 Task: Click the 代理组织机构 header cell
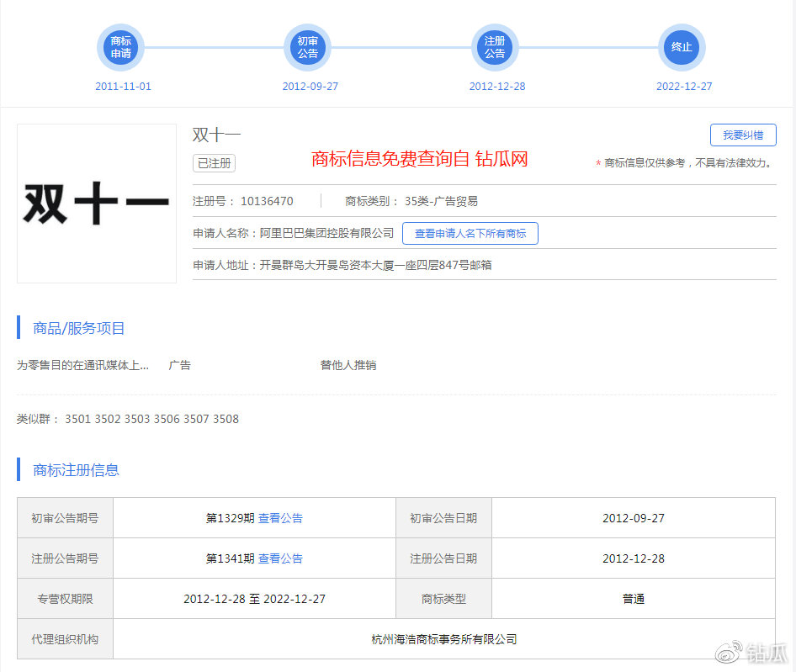(x=65, y=639)
